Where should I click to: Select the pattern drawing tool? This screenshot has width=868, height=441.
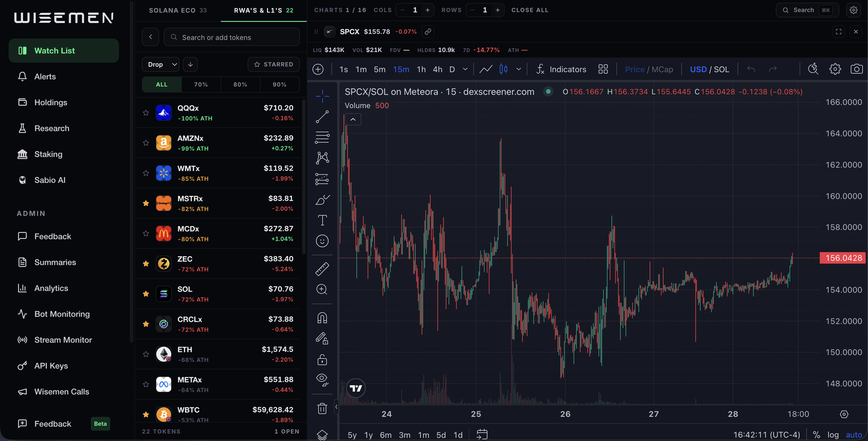click(x=322, y=158)
